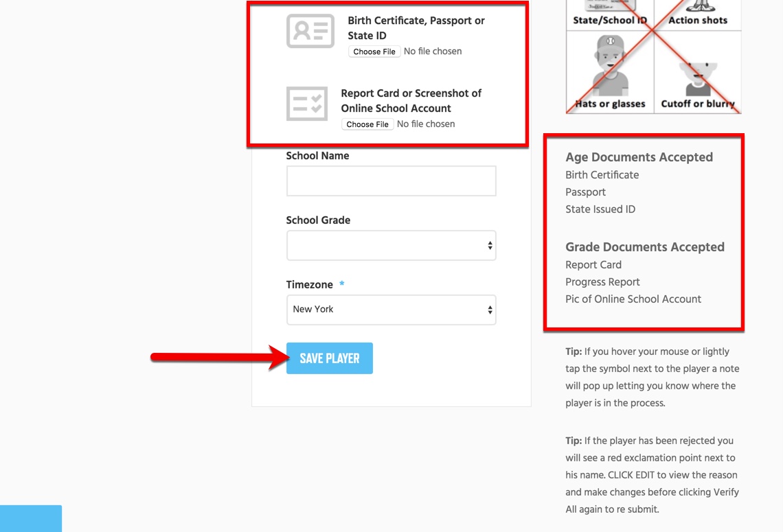Click the Hats or glasses example image
The width and height of the screenshot is (783, 532).
tap(610, 72)
